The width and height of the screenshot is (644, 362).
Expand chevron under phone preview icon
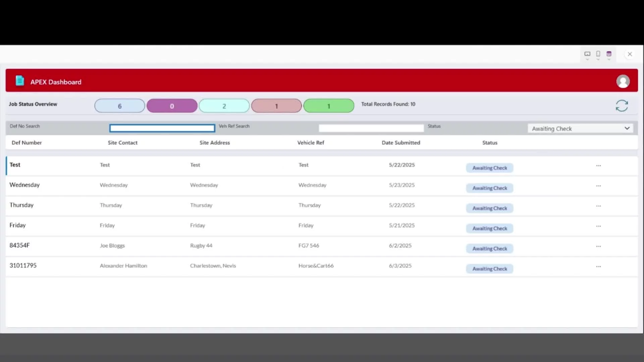coord(598,60)
